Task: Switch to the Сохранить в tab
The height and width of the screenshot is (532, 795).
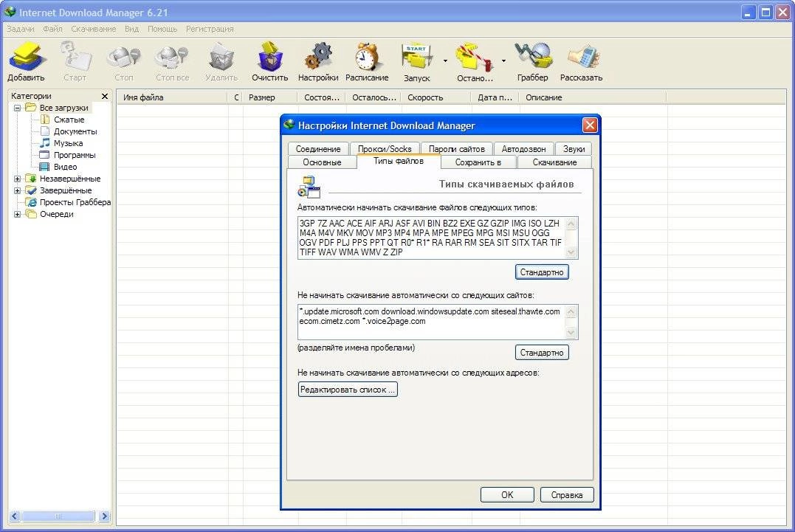Action: click(x=478, y=162)
